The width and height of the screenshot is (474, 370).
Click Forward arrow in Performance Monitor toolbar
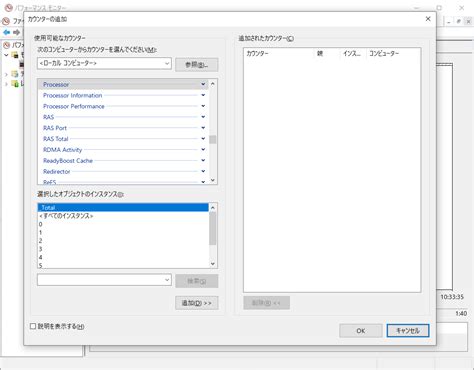point(16,32)
